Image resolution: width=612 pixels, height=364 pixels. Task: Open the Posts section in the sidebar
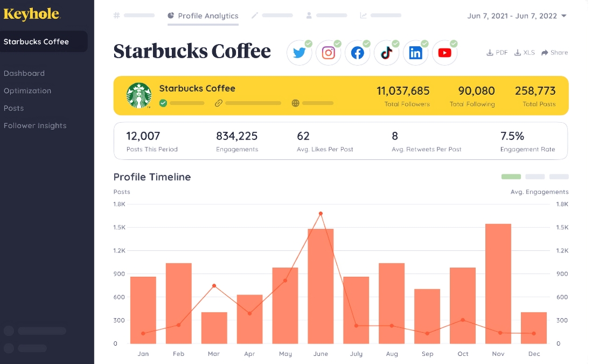pos(13,108)
